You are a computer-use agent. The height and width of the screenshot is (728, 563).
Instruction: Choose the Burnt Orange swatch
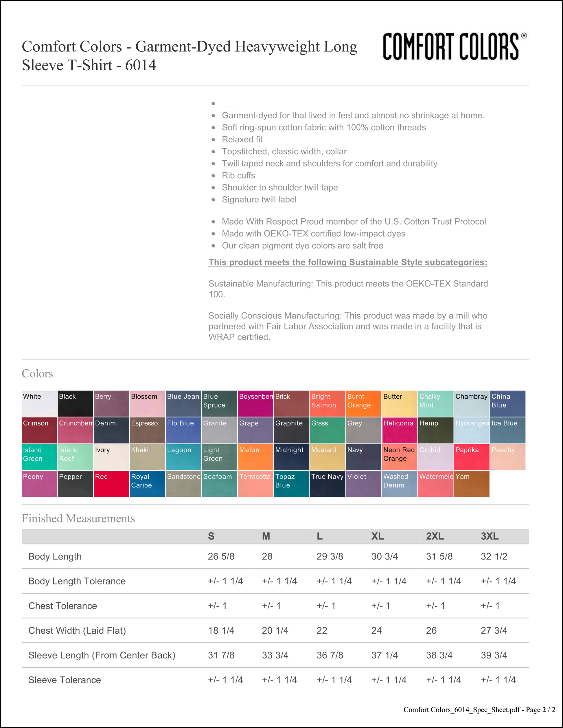[363, 403]
